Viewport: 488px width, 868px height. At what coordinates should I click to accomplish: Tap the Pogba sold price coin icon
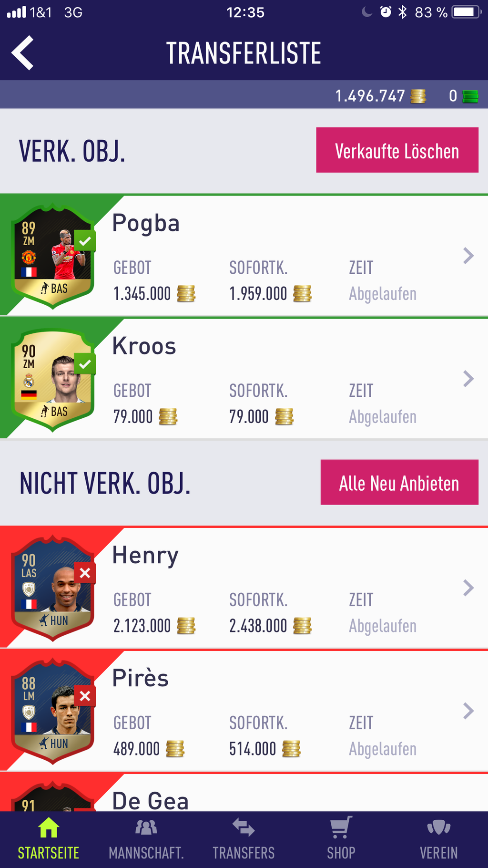pyautogui.click(x=186, y=294)
